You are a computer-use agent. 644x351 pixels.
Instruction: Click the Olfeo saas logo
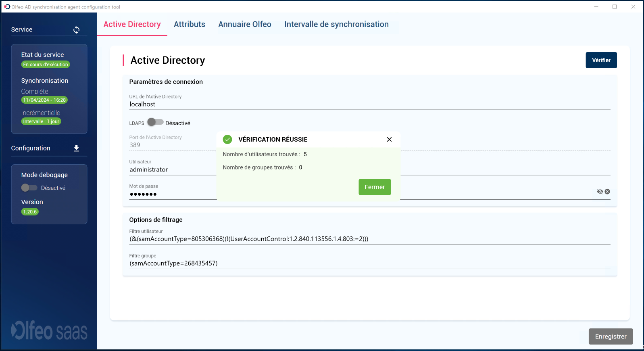pyautogui.click(x=49, y=331)
